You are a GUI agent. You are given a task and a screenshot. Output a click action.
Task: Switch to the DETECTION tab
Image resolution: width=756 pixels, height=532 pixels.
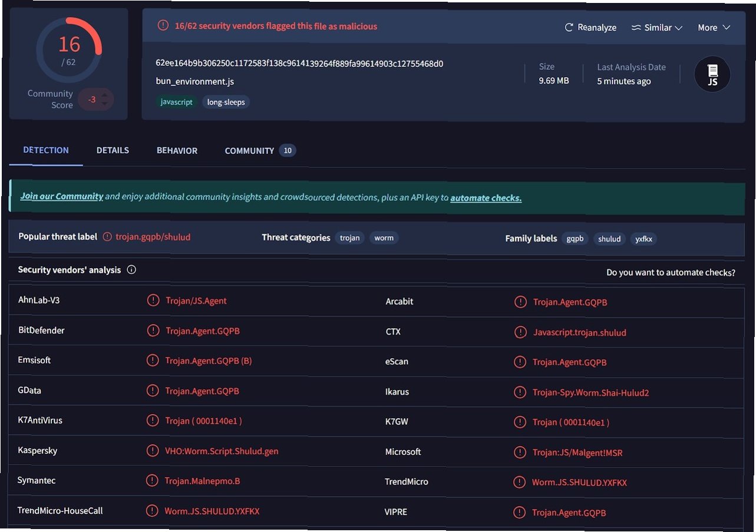point(46,150)
